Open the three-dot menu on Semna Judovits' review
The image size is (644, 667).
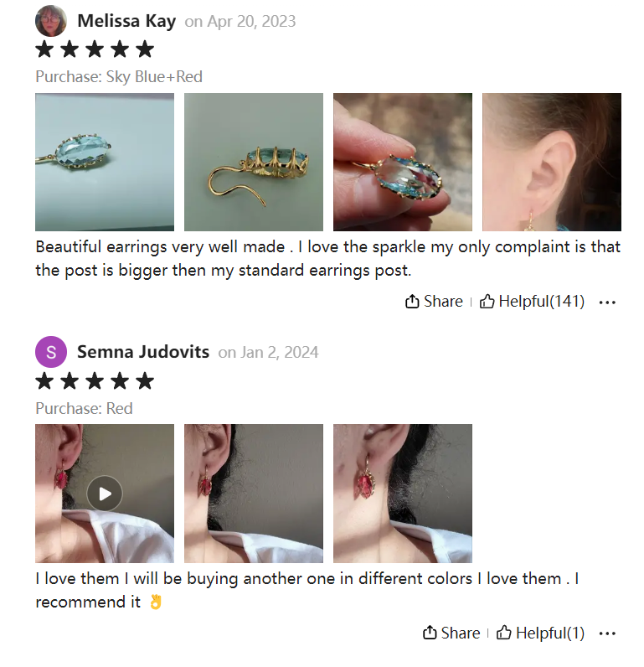pos(607,633)
